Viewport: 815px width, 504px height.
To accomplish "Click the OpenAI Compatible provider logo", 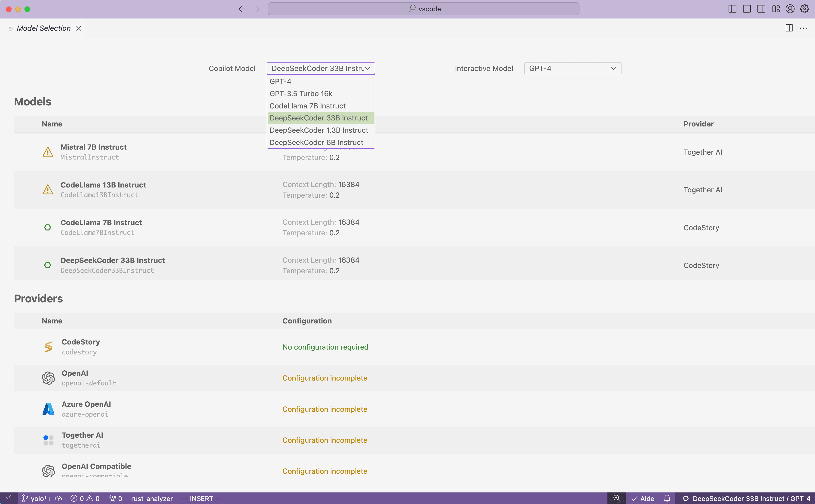I will click(x=48, y=471).
